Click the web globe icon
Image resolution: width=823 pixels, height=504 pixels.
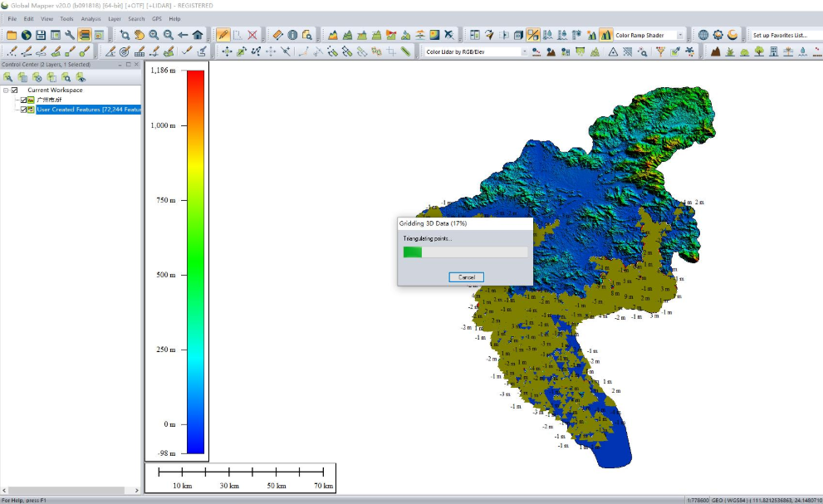tap(703, 35)
